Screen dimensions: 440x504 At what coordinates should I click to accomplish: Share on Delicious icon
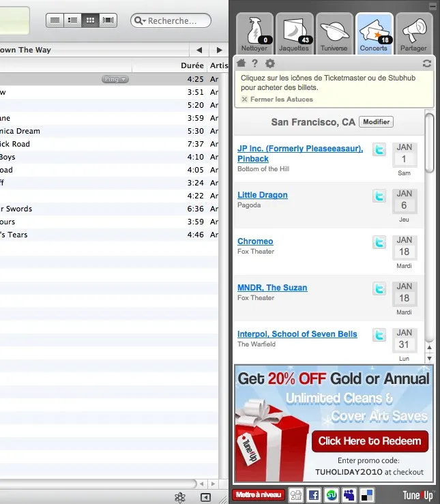click(x=367, y=495)
